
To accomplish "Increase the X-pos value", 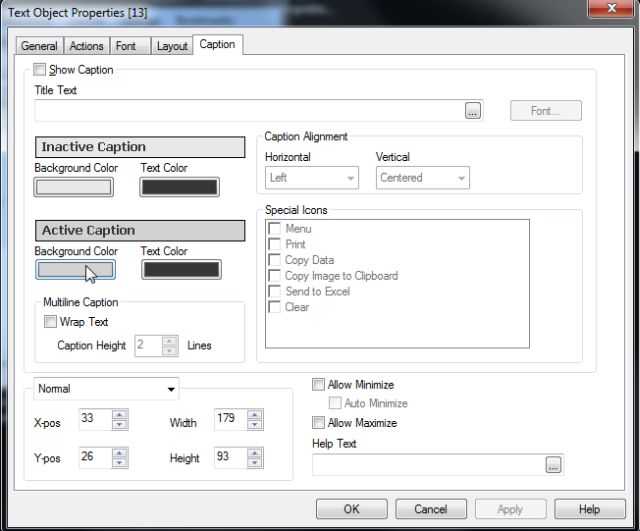I will (x=120, y=414).
